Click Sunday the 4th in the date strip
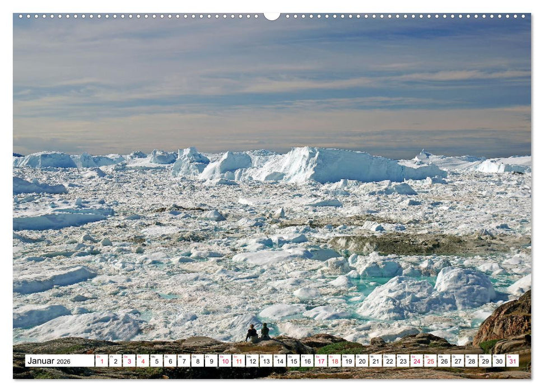This screenshot has height=392, width=544. pos(143,362)
